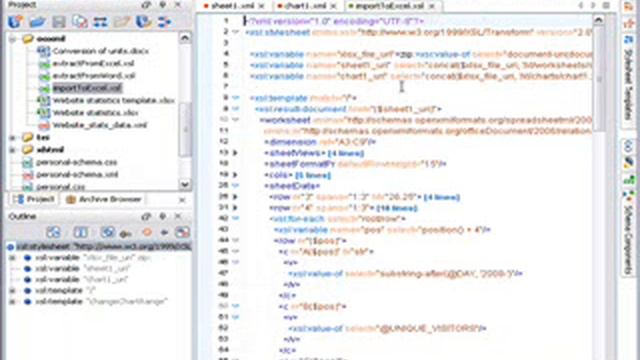640x360 pixels.
Task: Detach the Project panel with the float icon
Action: [x=146, y=5]
